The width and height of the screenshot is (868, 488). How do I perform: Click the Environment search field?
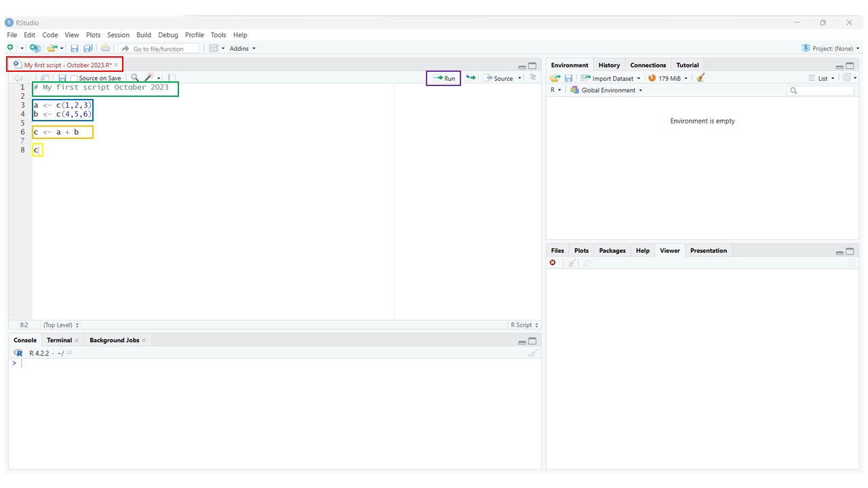[x=821, y=90]
